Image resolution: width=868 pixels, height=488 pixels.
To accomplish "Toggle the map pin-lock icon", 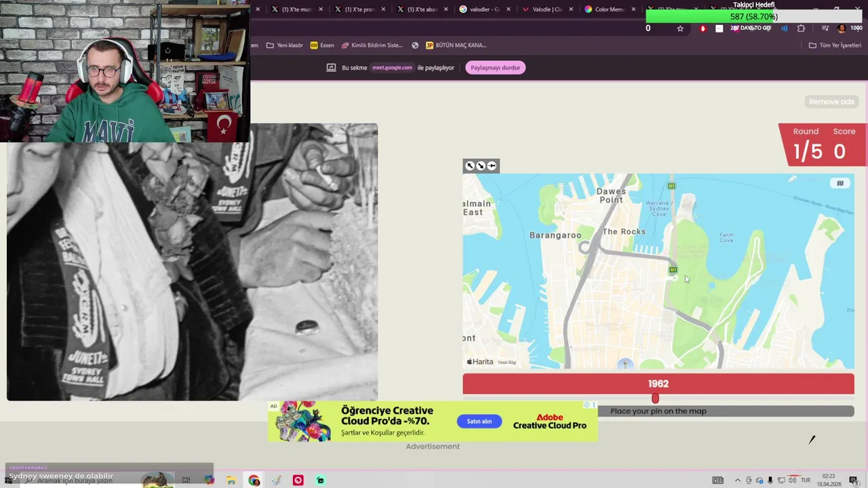I will tap(492, 166).
